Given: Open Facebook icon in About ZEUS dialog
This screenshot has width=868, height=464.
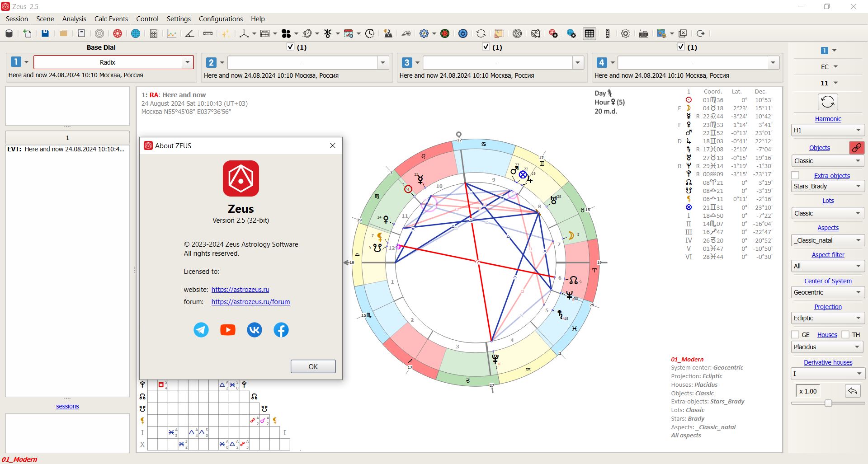Looking at the screenshot, I should click(x=281, y=330).
